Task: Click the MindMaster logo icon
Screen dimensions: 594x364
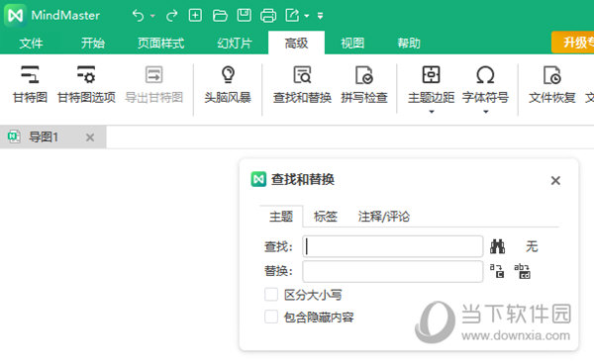Action: [x=16, y=16]
